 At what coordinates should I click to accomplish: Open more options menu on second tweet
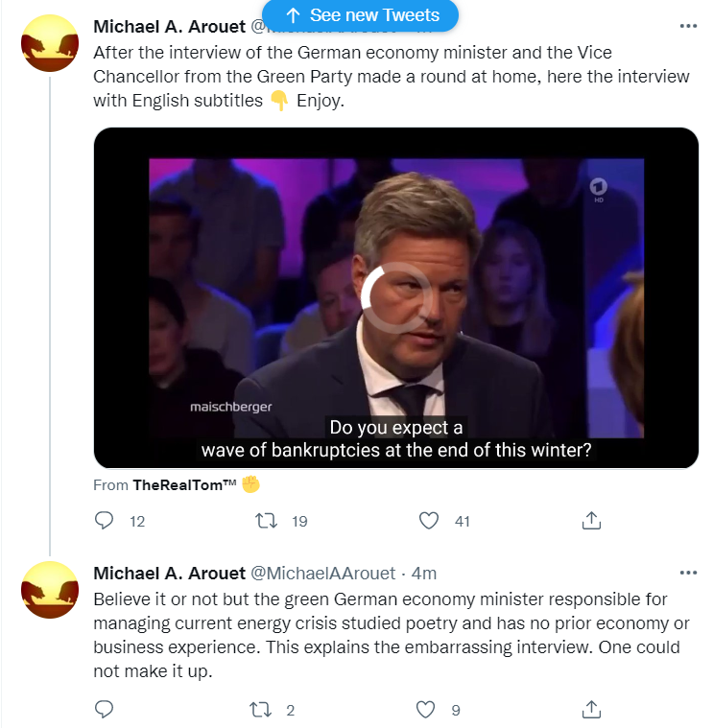click(688, 573)
